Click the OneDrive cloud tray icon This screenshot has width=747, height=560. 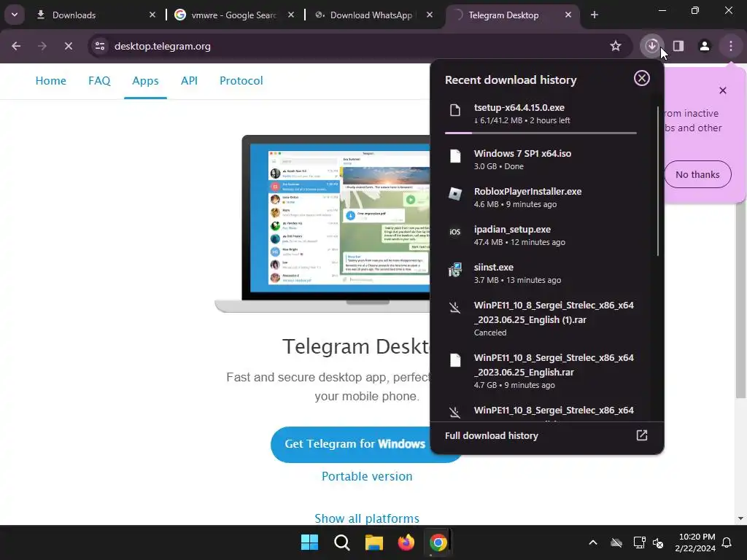point(616,542)
